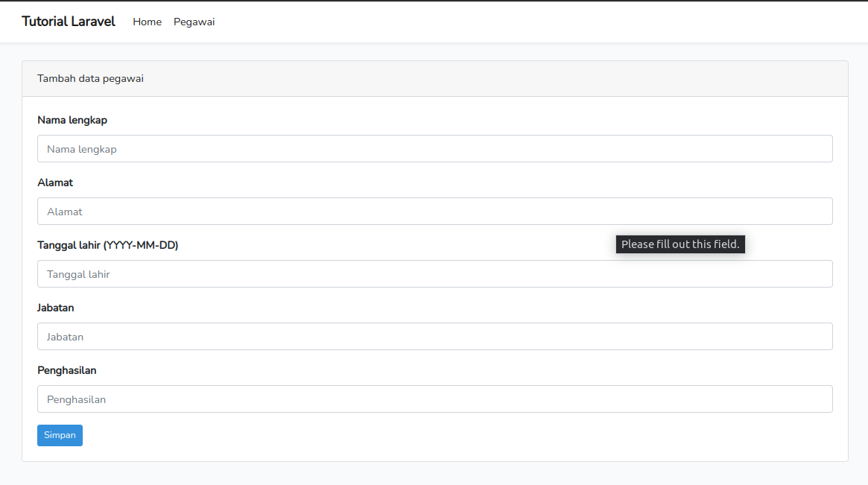This screenshot has width=868, height=485.
Task: Click blank card area right of Simpan
Action: [x=447, y=436]
